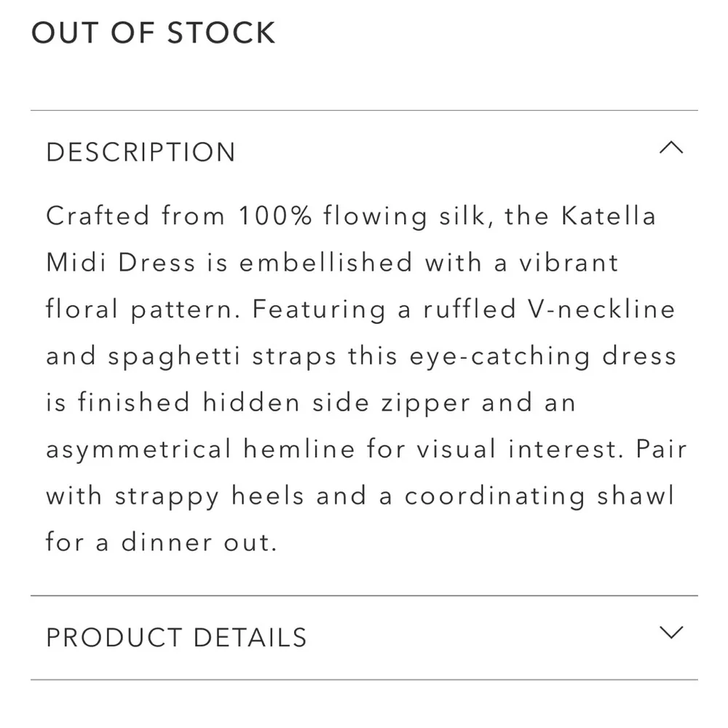
Task: Click the words "Midi Dress"
Action: tap(121, 263)
